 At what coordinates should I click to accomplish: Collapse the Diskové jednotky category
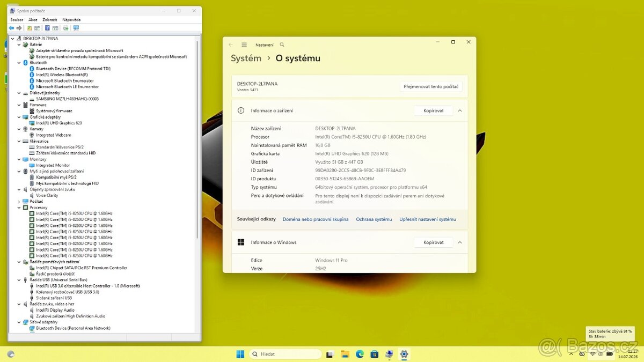point(19,93)
